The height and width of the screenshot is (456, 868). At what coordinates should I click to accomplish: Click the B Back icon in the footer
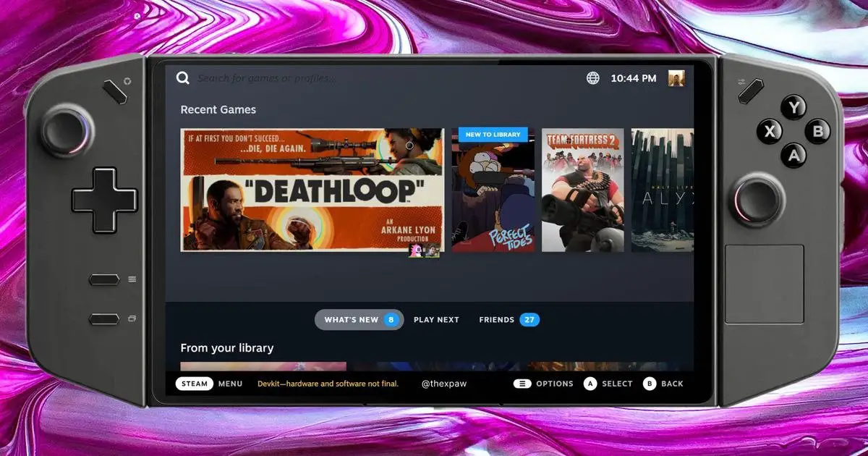[650, 384]
